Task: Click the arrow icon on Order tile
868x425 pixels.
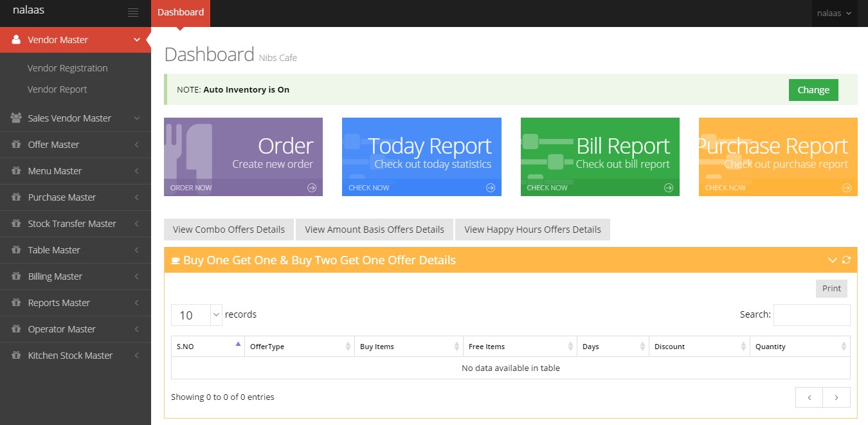Action: pyautogui.click(x=312, y=188)
